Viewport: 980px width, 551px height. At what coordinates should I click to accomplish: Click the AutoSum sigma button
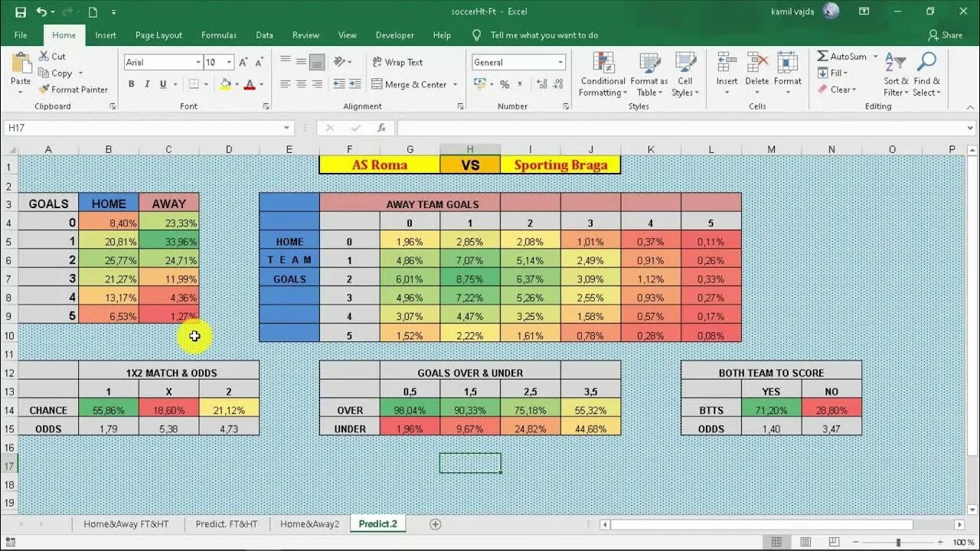pos(841,57)
